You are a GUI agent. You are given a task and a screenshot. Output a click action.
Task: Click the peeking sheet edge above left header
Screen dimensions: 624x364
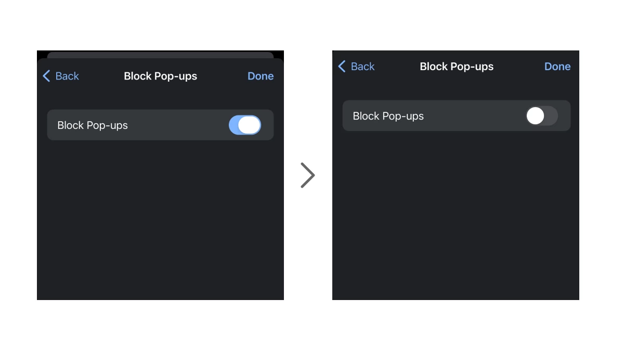click(x=160, y=55)
